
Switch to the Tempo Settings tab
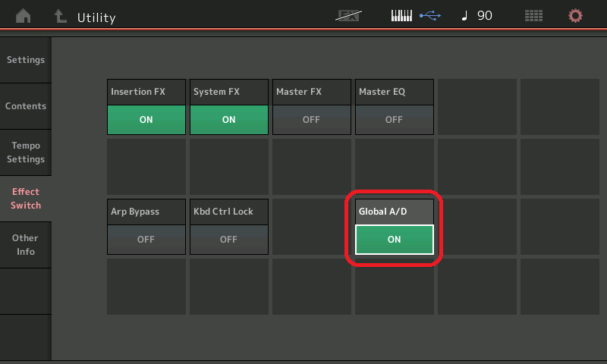click(x=26, y=152)
